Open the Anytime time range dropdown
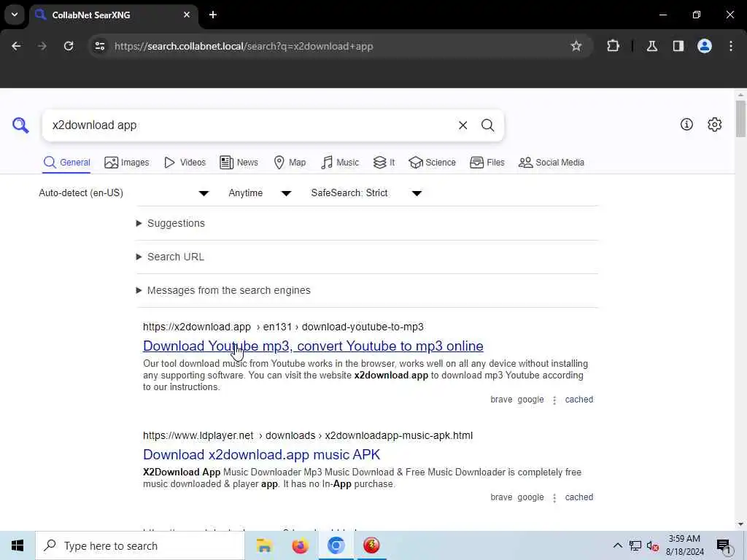 click(x=260, y=192)
